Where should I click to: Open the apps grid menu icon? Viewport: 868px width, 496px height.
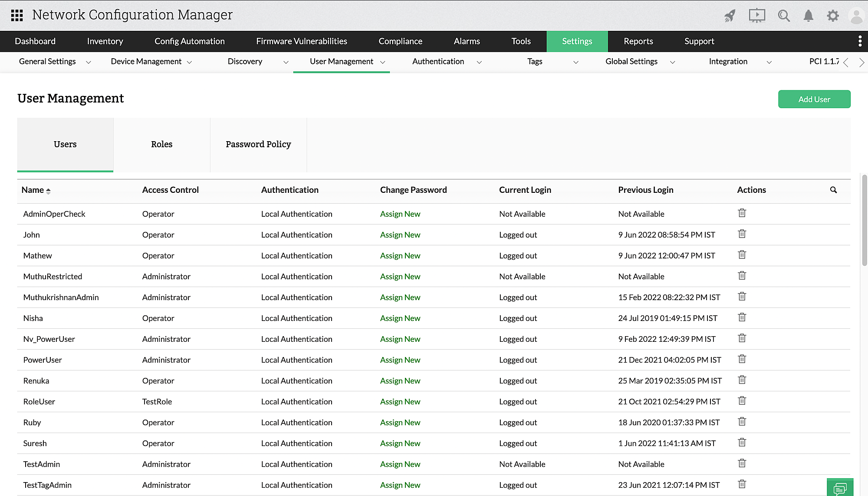pos(16,15)
